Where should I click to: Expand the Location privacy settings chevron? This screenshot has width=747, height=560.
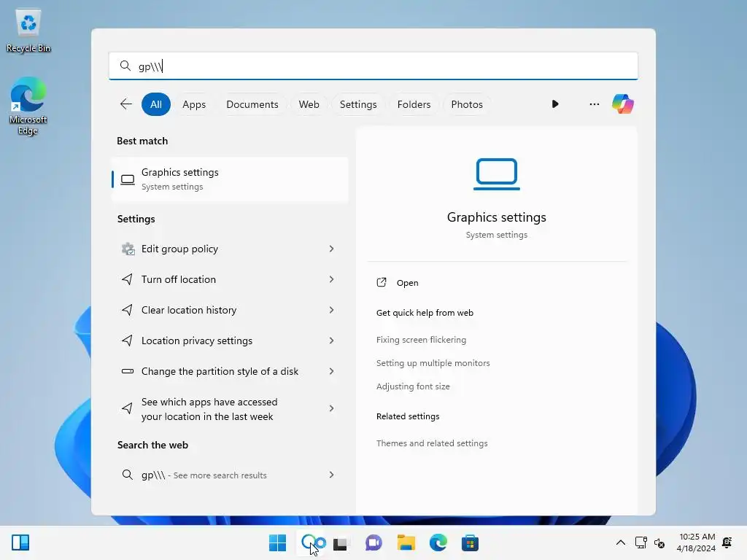pos(331,341)
